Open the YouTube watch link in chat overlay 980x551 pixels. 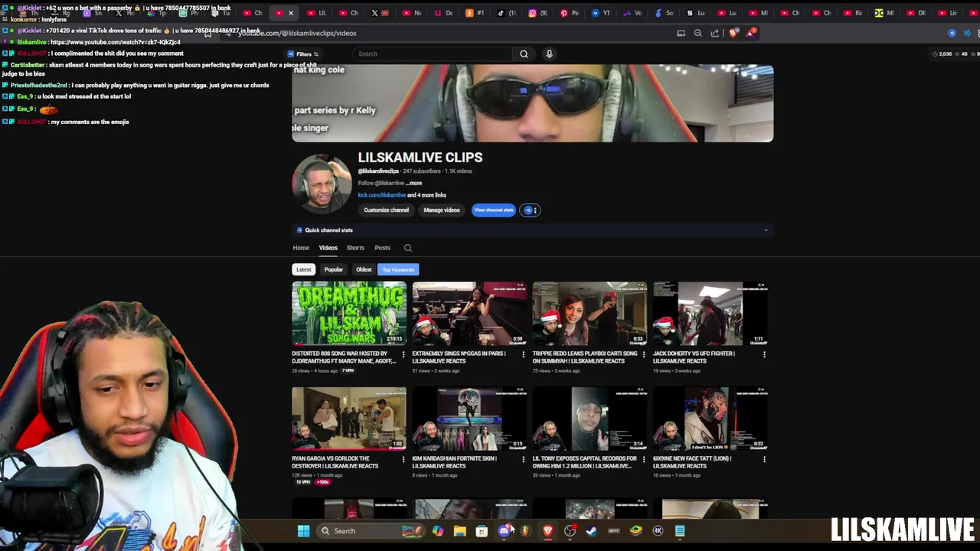(x=116, y=42)
